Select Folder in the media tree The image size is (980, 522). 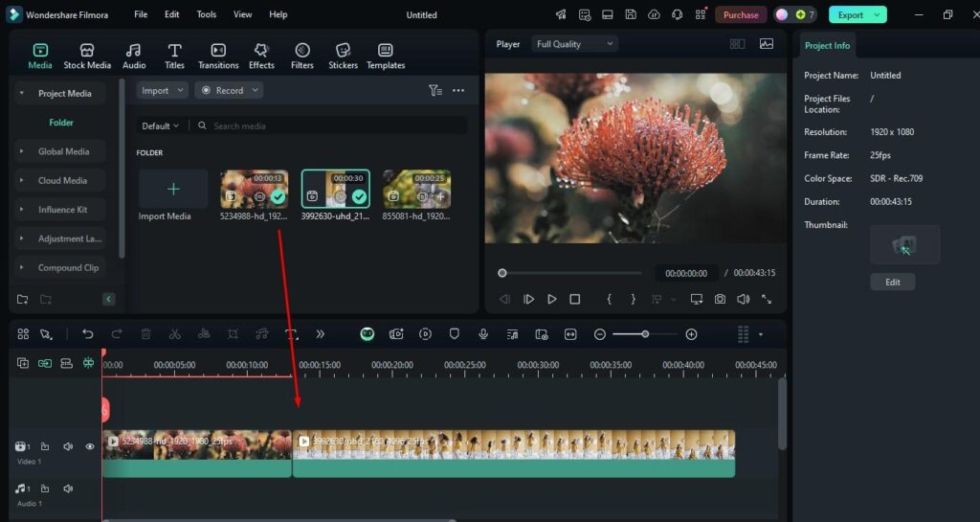point(61,123)
